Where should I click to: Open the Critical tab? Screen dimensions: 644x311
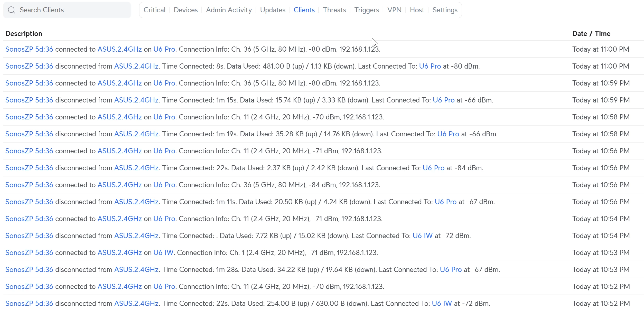(154, 10)
